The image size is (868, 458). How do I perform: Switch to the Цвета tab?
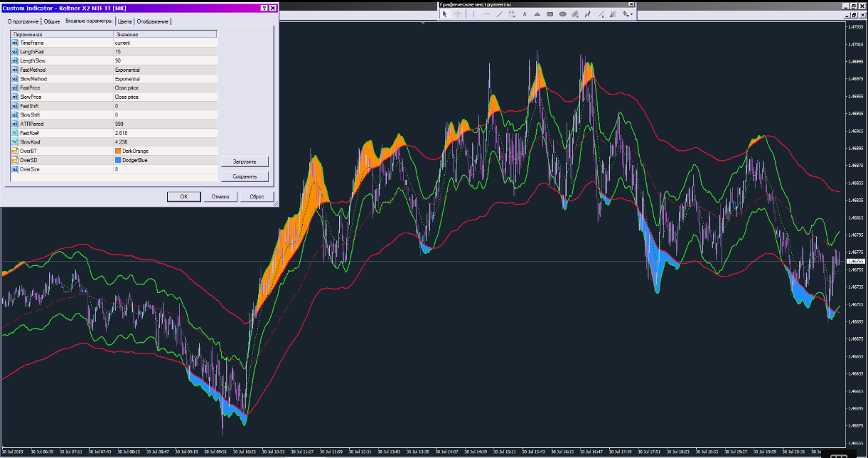point(124,21)
